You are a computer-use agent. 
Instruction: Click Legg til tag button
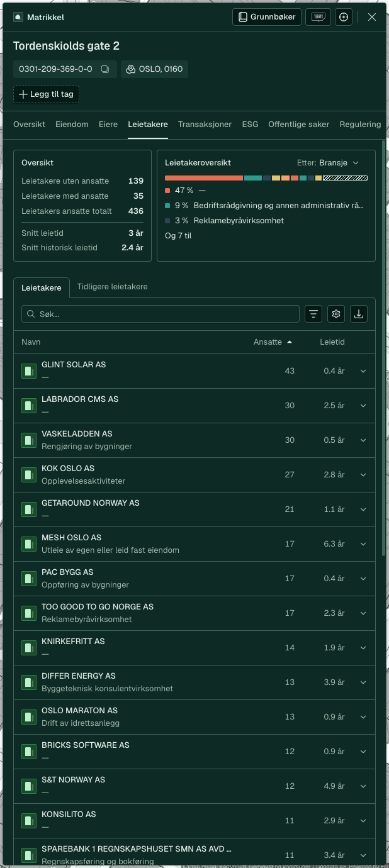46,94
